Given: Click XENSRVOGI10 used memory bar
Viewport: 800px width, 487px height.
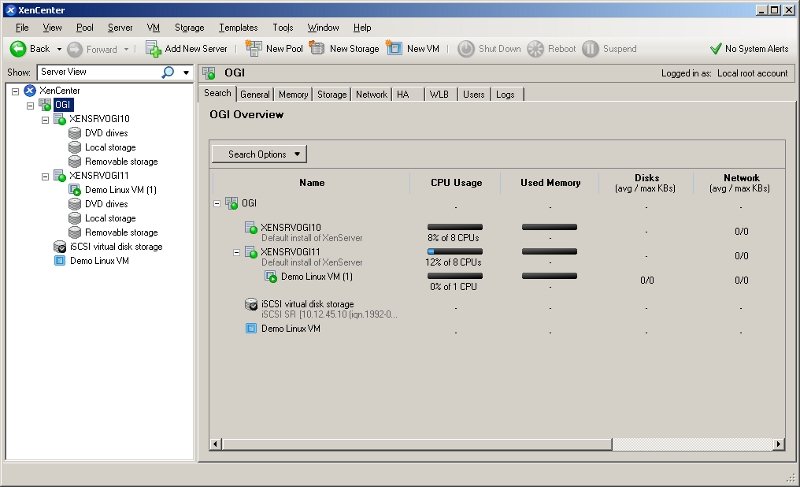Looking at the screenshot, I should click(549, 227).
